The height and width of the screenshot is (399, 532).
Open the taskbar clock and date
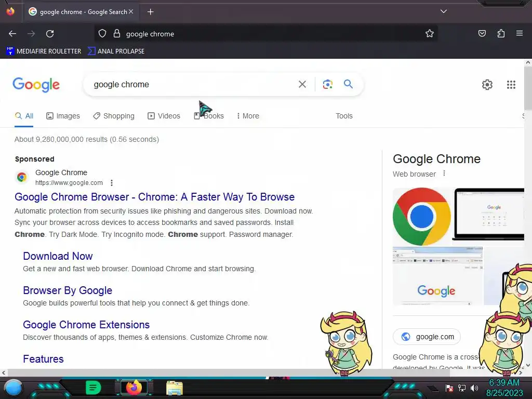point(504,388)
